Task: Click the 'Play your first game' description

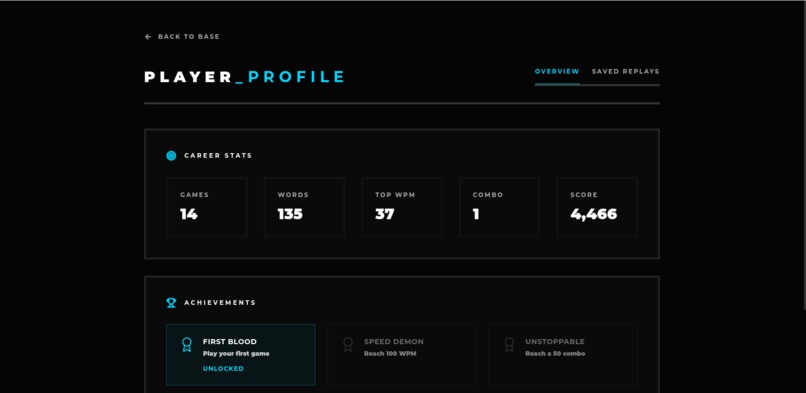Action: [236, 354]
